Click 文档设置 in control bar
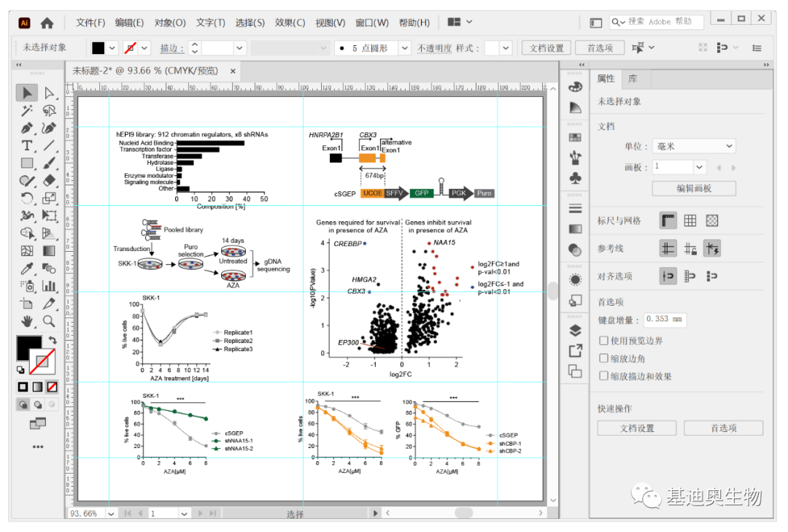 pyautogui.click(x=546, y=47)
